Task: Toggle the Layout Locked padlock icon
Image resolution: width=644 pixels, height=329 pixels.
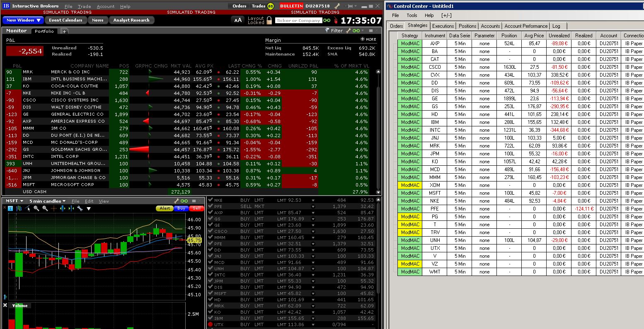Action: [269, 20]
